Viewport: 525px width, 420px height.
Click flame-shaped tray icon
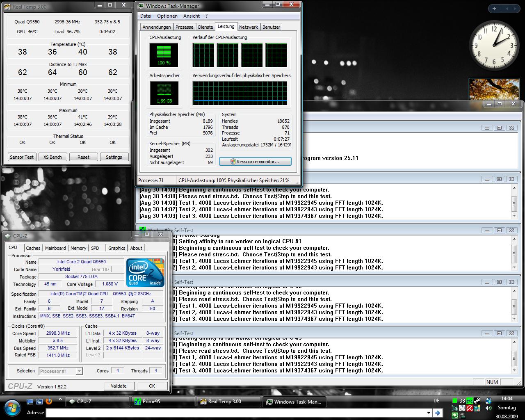point(455,408)
